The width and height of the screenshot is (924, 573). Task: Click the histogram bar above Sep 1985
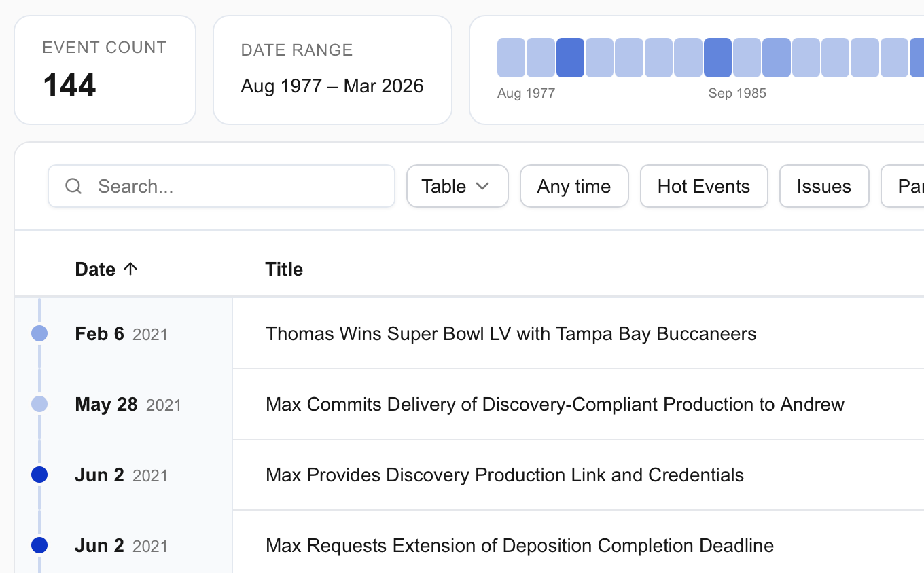pos(717,58)
